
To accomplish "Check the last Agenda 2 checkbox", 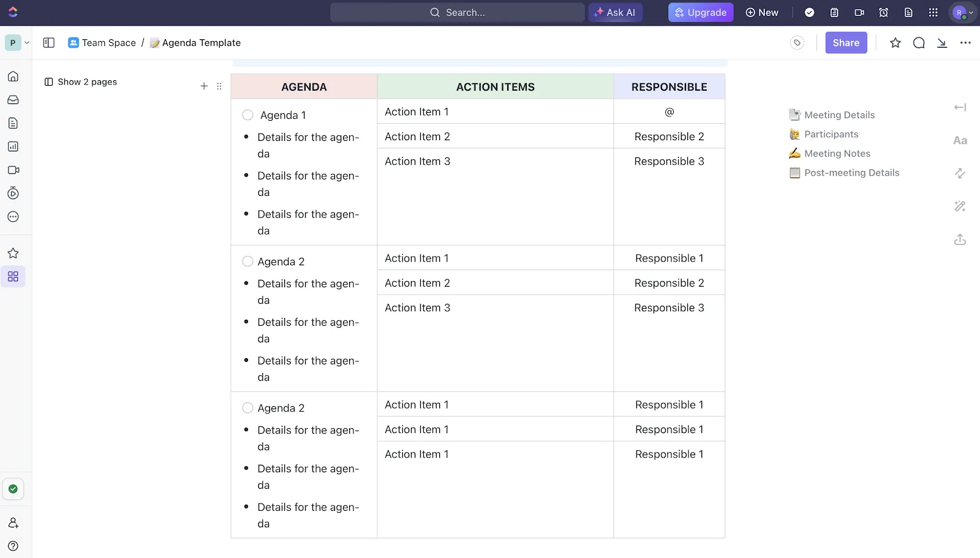I will click(x=247, y=408).
